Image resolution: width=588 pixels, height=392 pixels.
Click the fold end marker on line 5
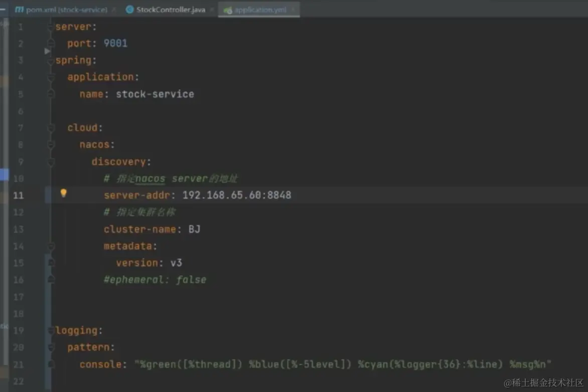(x=51, y=94)
